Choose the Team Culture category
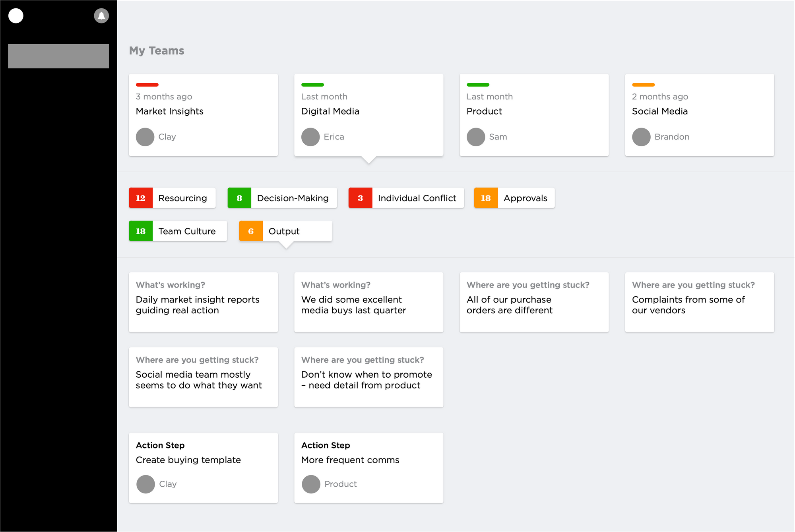 178,231
